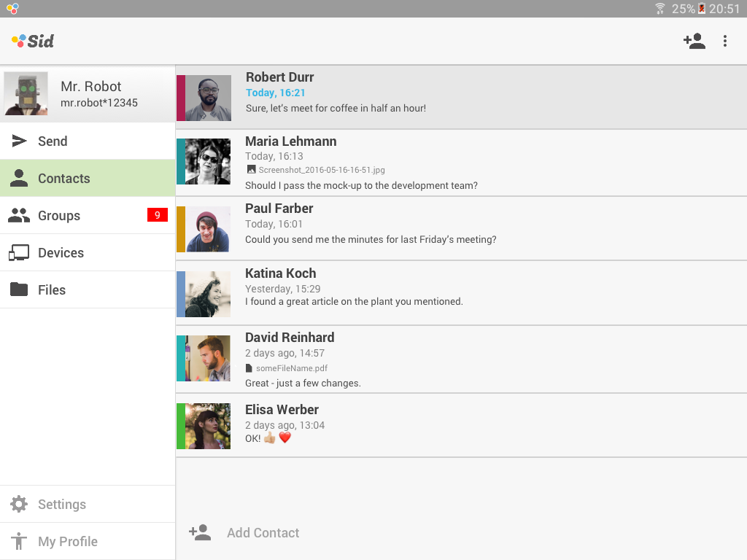Viewport: 747px width, 560px height.
Task: Click the Devices icon in sidebar
Action: pos(19,253)
